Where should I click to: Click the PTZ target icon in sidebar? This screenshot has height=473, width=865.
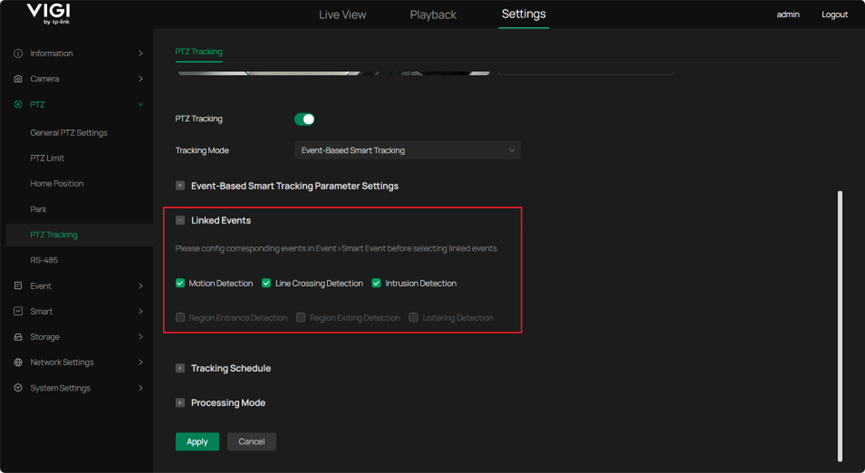pyautogui.click(x=18, y=104)
